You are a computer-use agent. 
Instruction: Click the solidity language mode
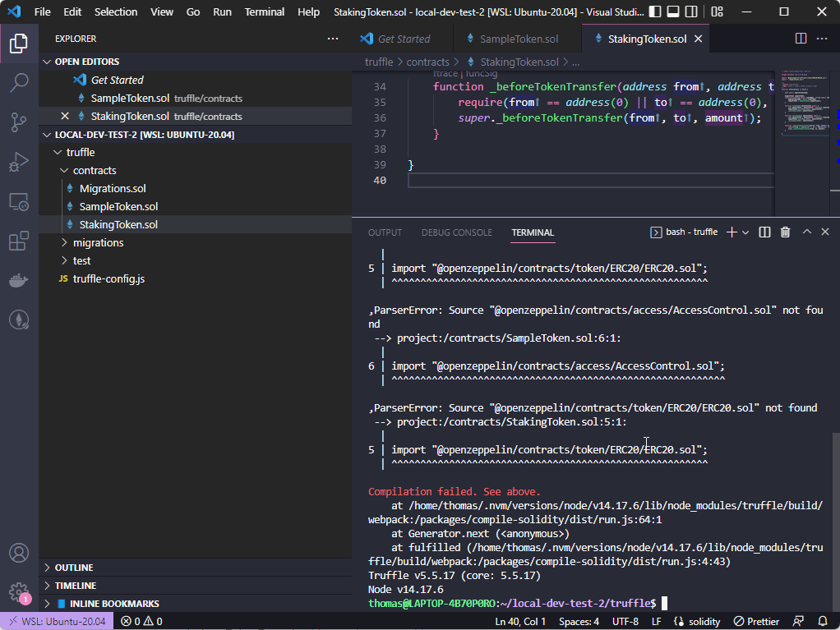coord(696,622)
